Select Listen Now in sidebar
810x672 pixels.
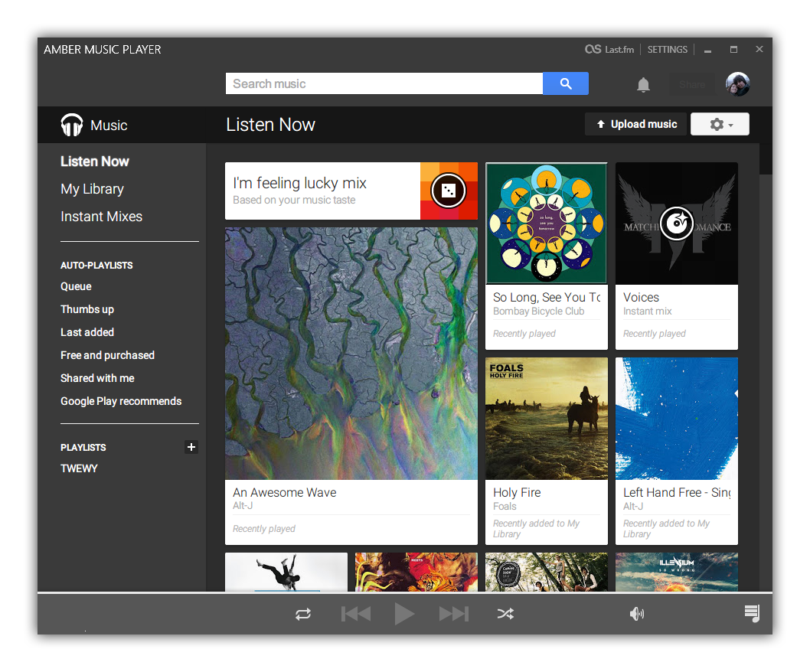(x=94, y=161)
